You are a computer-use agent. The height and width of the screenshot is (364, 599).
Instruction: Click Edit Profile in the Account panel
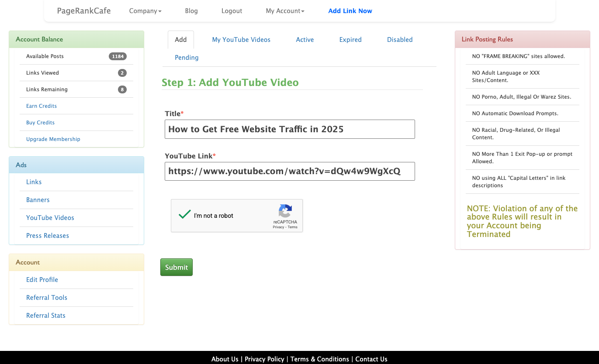tap(42, 279)
